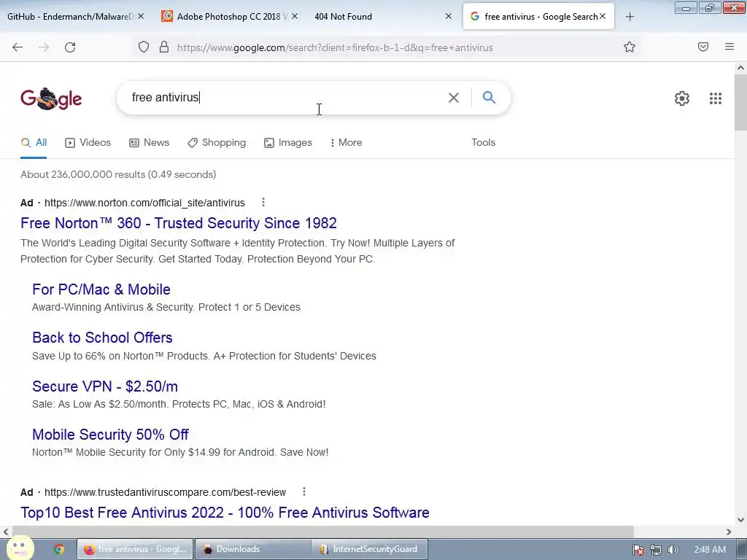The width and height of the screenshot is (747, 560).
Task: Open options dots for Norton ad
Action: (x=263, y=203)
